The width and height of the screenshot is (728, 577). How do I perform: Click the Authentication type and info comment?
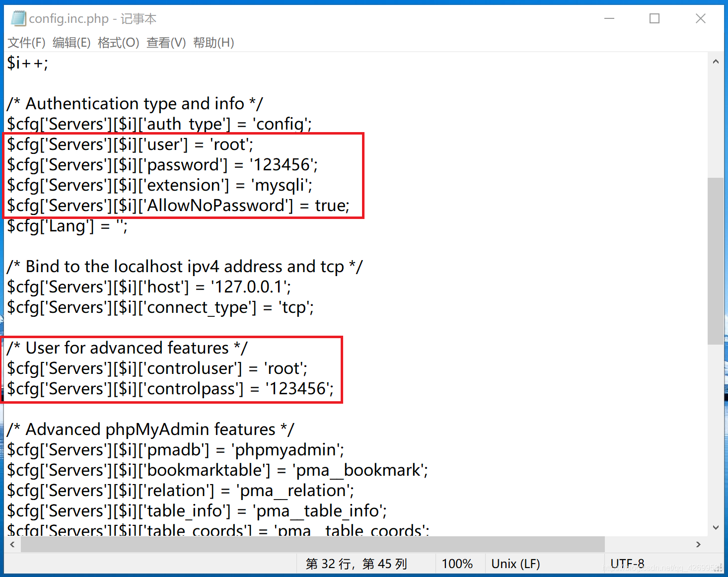point(135,104)
